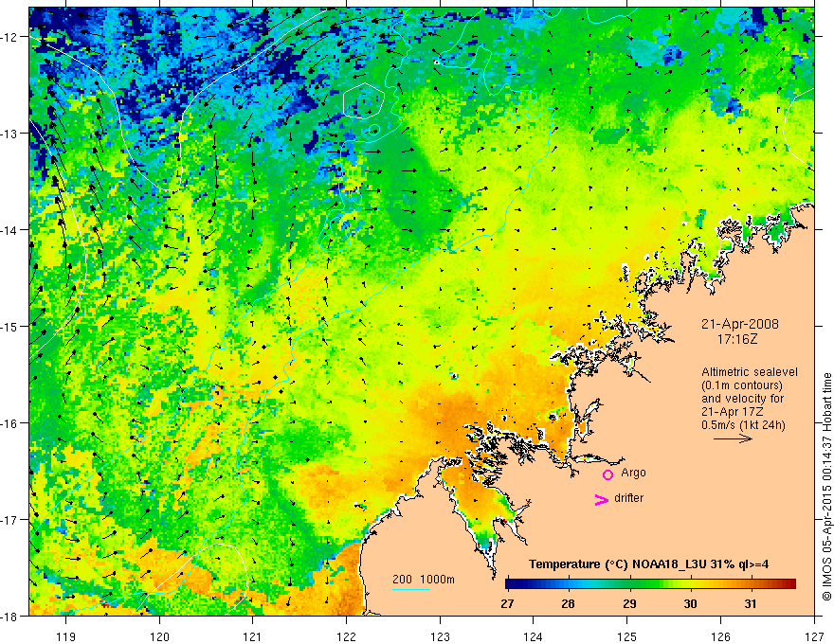Click the 17:16Z time text
This screenshot has height=644, width=834.
(737, 339)
